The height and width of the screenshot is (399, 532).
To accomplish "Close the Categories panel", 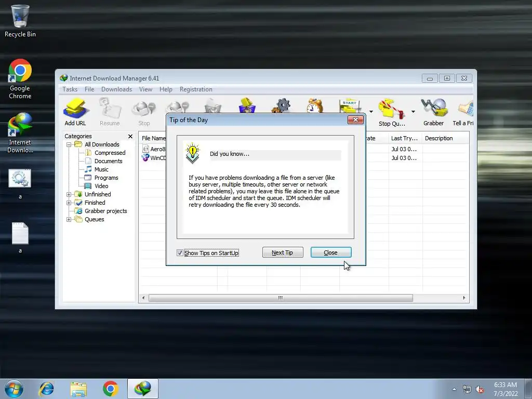I will (x=130, y=137).
